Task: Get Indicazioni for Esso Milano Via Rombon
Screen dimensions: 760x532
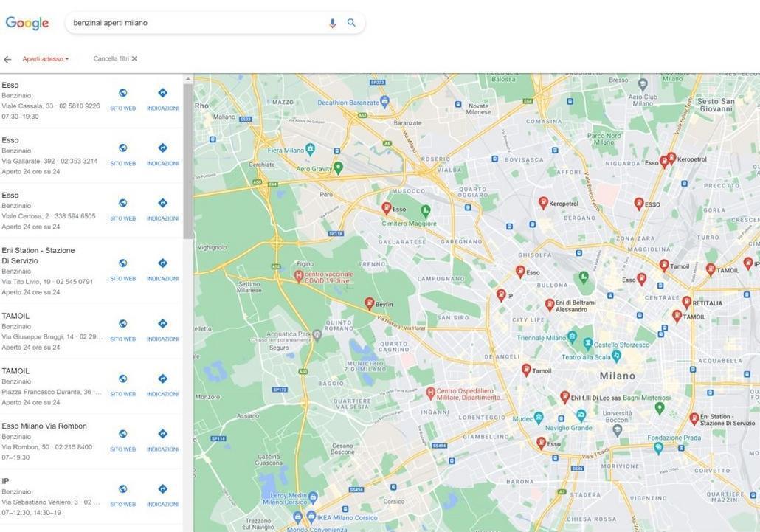Action: click(163, 441)
